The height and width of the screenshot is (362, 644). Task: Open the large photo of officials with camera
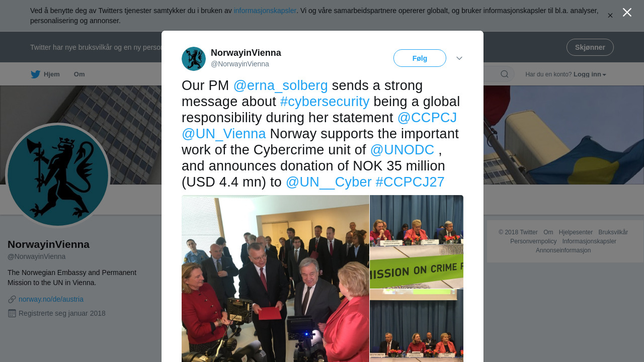(x=275, y=279)
